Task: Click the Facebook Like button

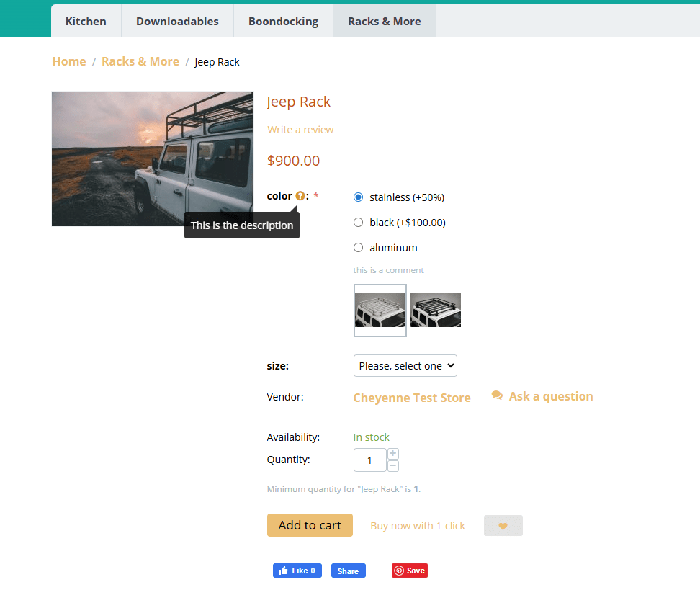Action: (x=297, y=571)
